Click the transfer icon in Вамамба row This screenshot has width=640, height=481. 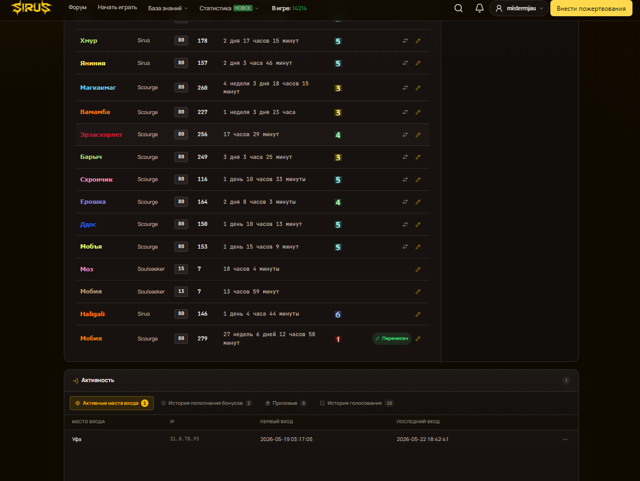[x=405, y=112]
